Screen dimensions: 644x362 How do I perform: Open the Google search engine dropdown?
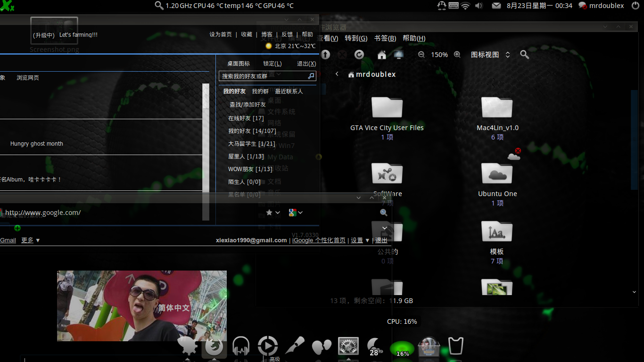(x=296, y=213)
